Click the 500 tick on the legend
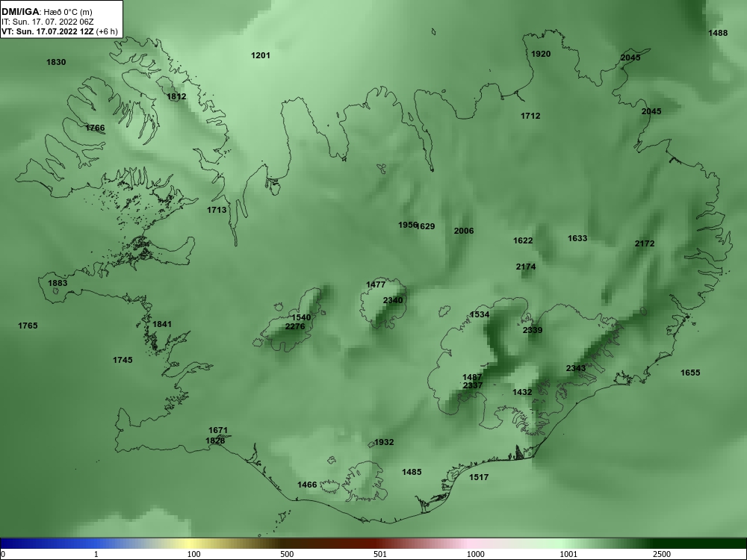747x560 pixels. point(287,554)
